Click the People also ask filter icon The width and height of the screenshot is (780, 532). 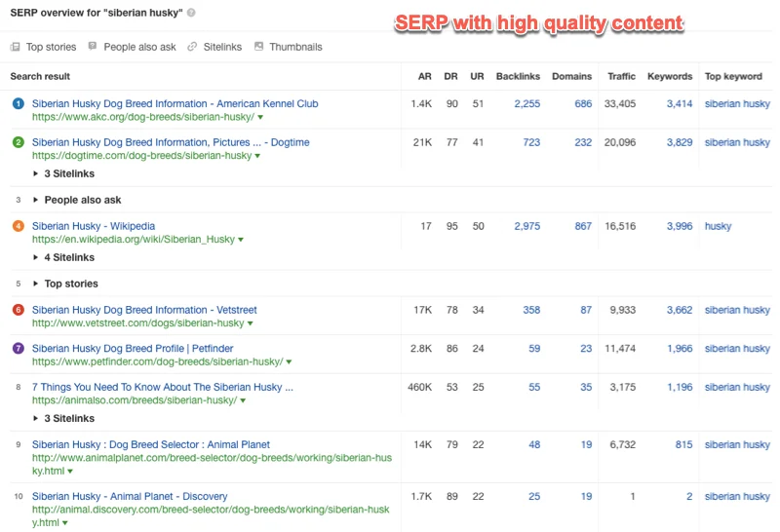[93, 47]
